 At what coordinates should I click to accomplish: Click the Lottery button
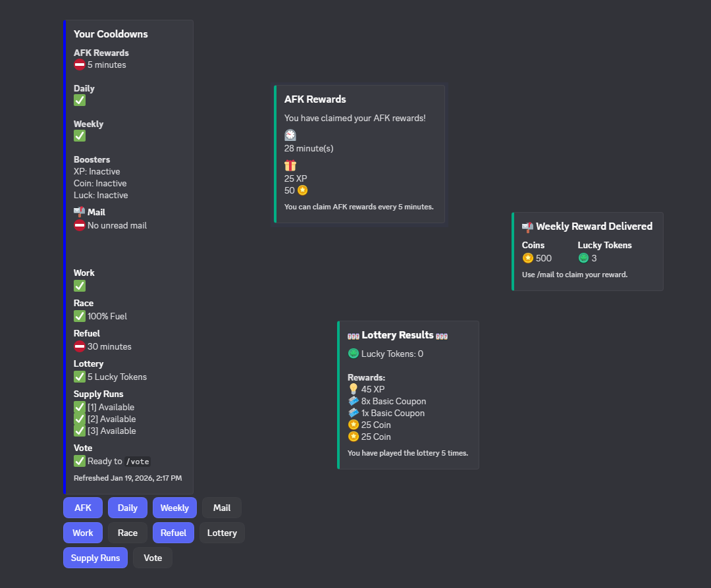[x=222, y=533]
